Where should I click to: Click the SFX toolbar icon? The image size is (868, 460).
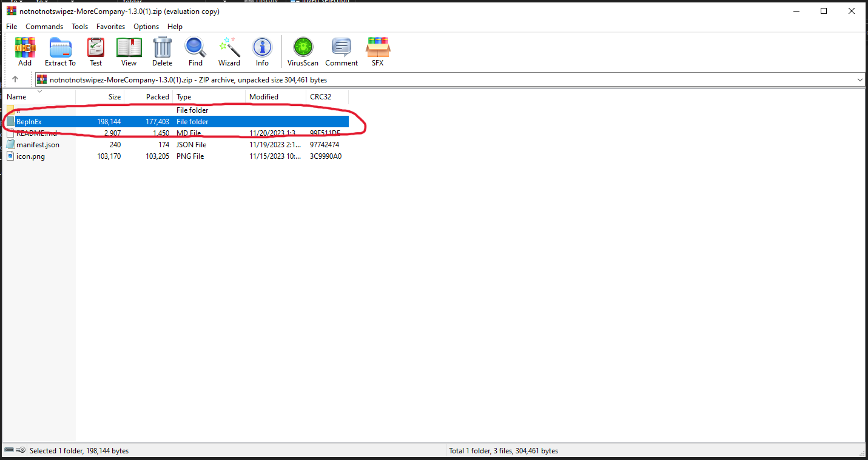pos(377,52)
